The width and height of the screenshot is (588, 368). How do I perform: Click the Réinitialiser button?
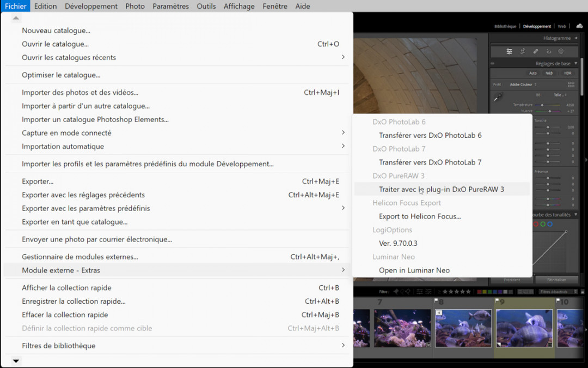(556, 280)
